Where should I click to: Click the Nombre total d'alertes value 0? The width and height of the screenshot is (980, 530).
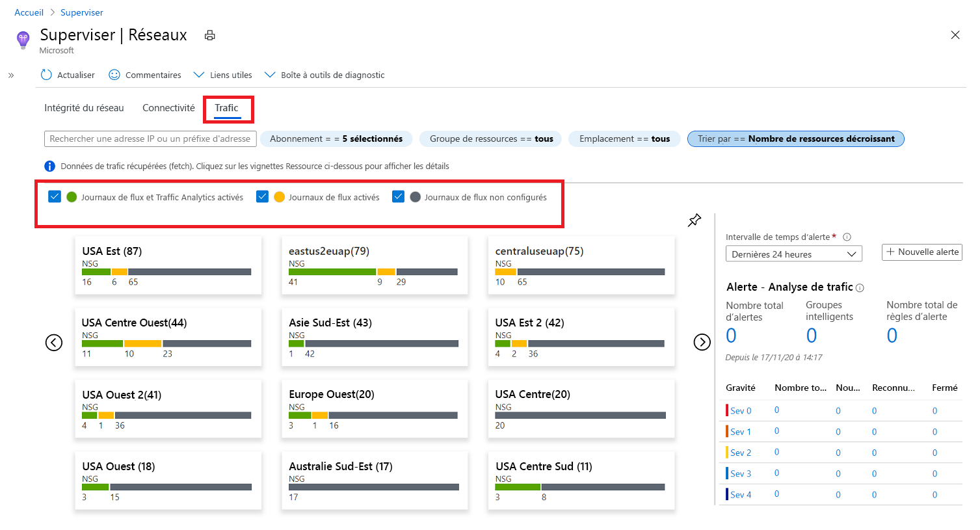tap(731, 336)
